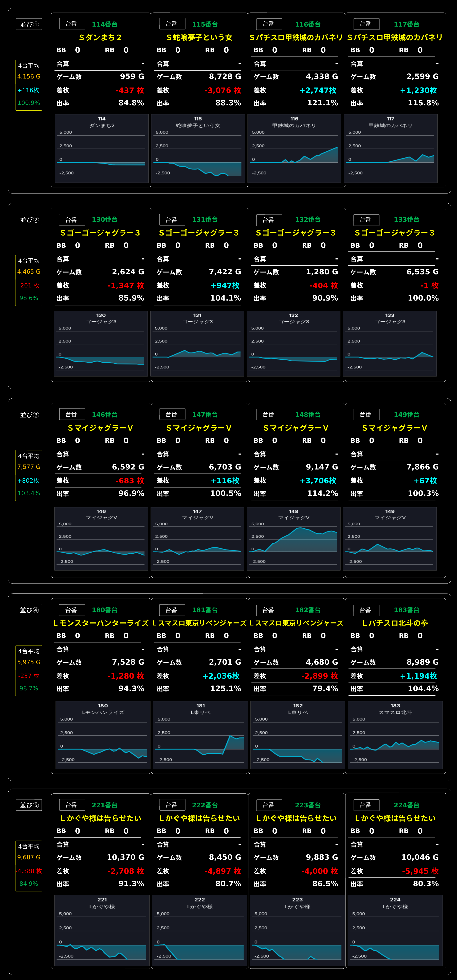Select the graph numbered 131 ゴージャグ3

click(197, 344)
